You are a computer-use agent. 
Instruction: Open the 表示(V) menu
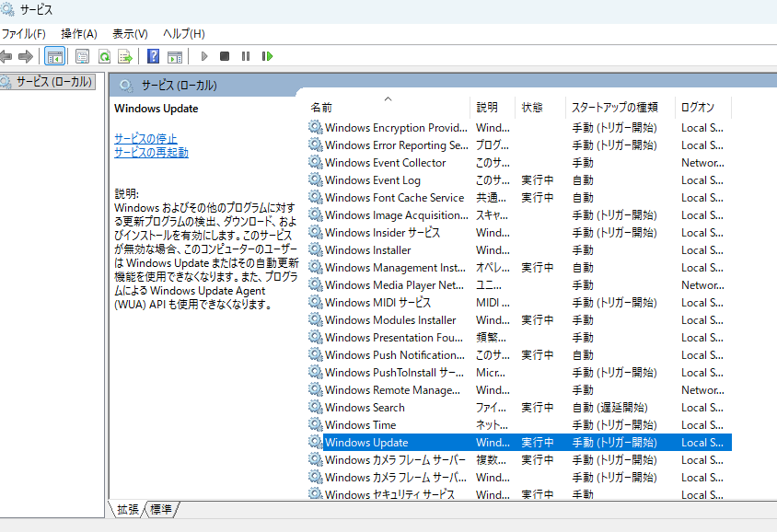130,34
